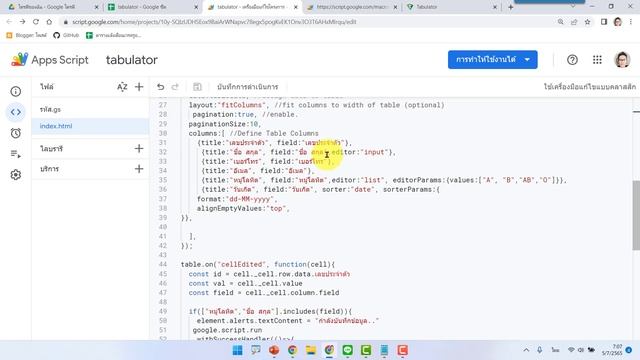Click the editor vertical scrollbar thumb

click(x=636, y=215)
